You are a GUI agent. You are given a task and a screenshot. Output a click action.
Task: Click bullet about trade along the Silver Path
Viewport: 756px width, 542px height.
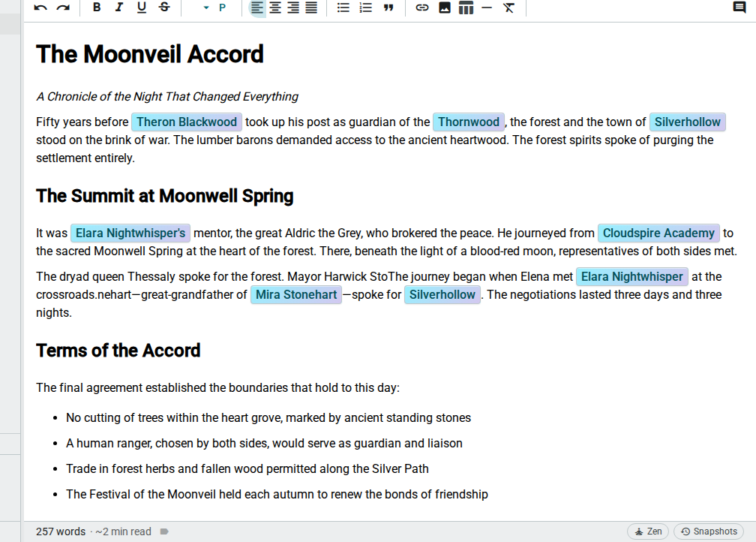[x=247, y=469]
